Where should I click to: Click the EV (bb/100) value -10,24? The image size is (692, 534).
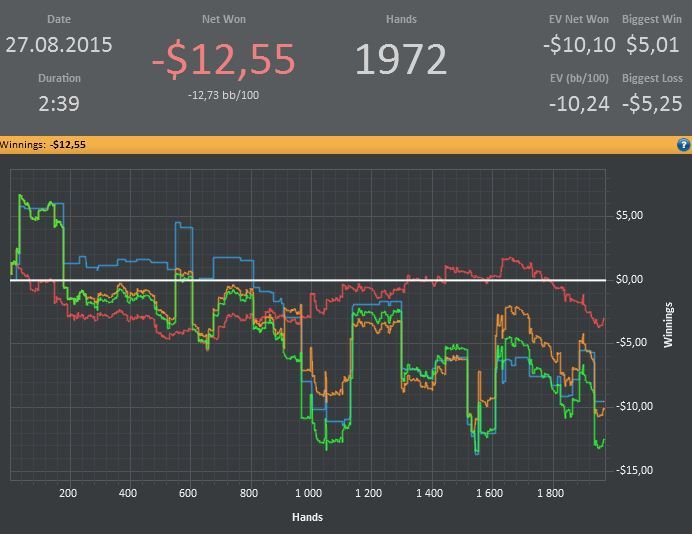579,104
